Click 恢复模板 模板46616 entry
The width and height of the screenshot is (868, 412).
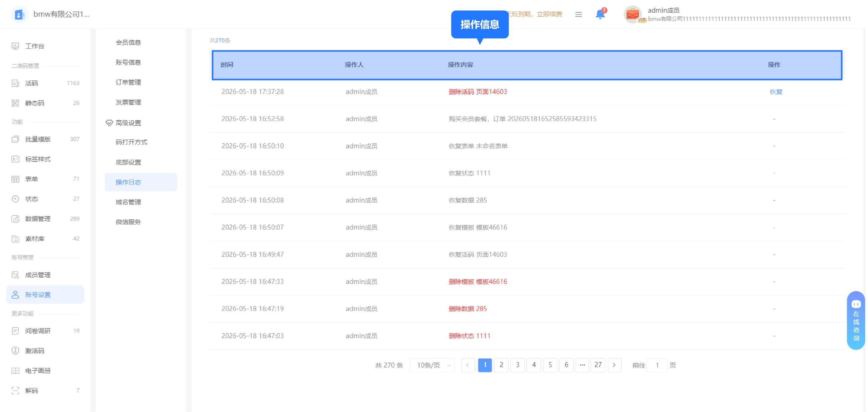point(478,228)
